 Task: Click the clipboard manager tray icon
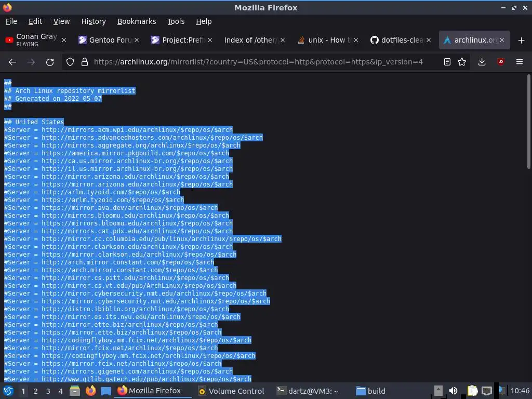click(472, 391)
